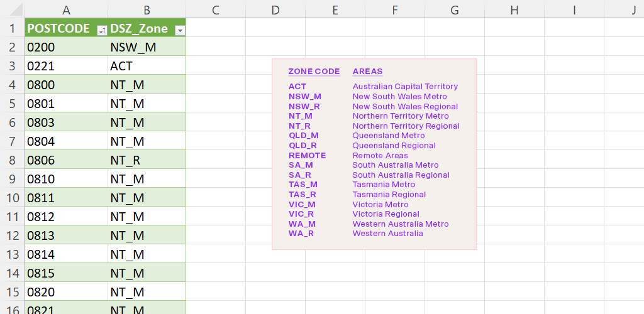Viewport: 644px width, 314px height.
Task: Click the DSZ_Zone header cell
Action: coord(147,28)
